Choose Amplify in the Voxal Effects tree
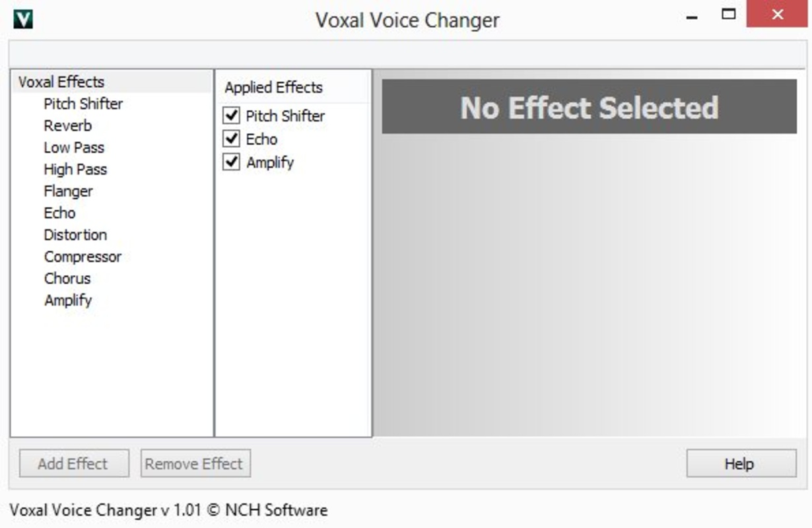812x528 pixels. tap(68, 300)
